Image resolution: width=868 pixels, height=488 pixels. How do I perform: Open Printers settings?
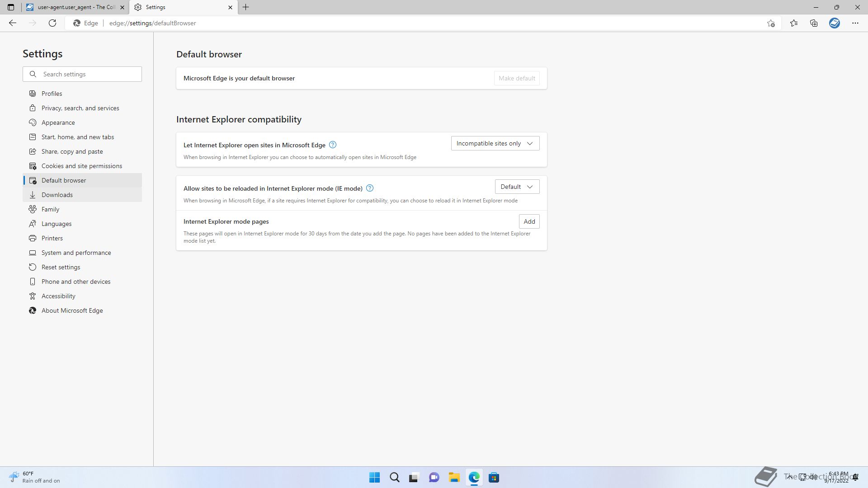[82, 238]
